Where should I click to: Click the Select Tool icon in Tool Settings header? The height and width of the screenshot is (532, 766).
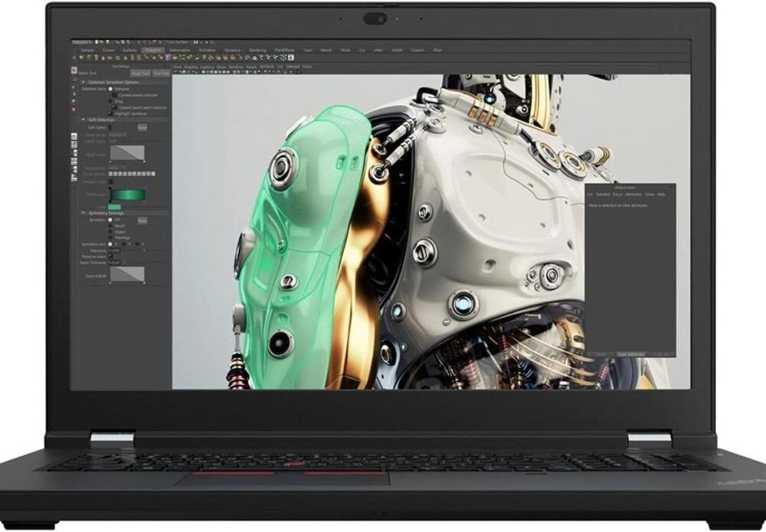[74, 70]
